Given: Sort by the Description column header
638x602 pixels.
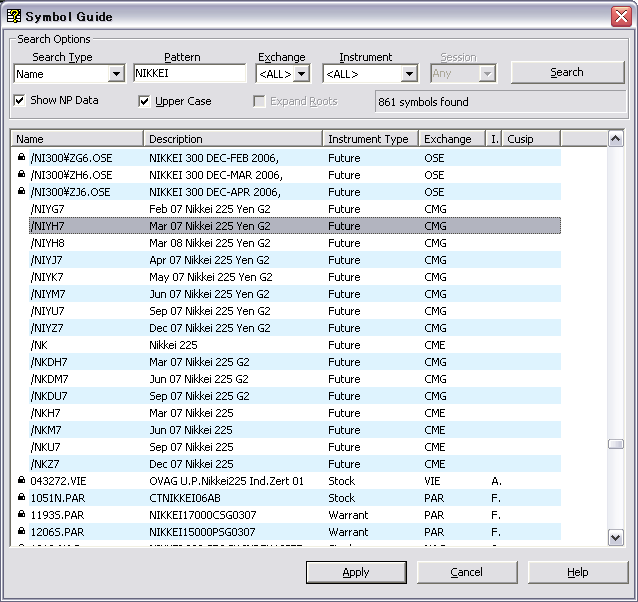Looking at the screenshot, I should (233, 139).
